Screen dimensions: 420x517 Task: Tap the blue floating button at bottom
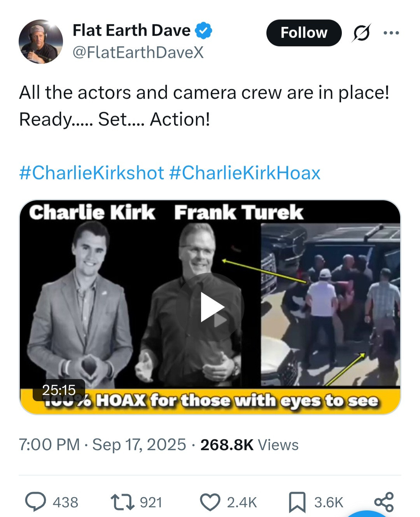367,513
